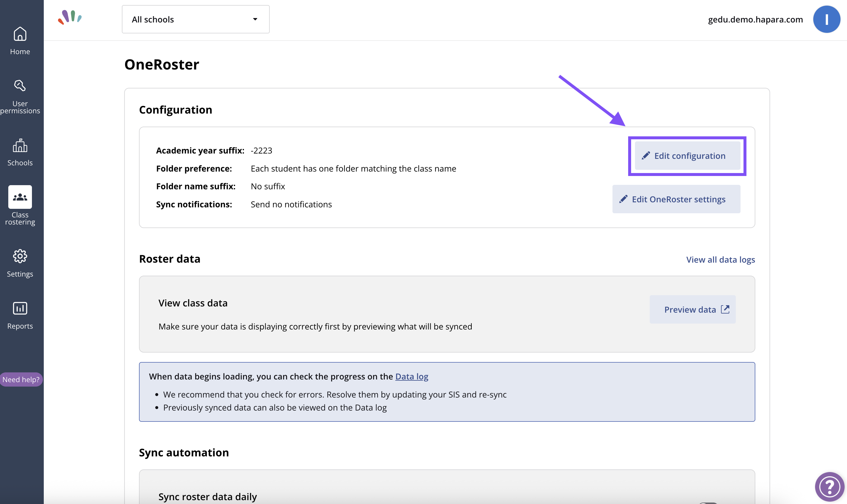Click the Edit configuration button

[x=687, y=156]
